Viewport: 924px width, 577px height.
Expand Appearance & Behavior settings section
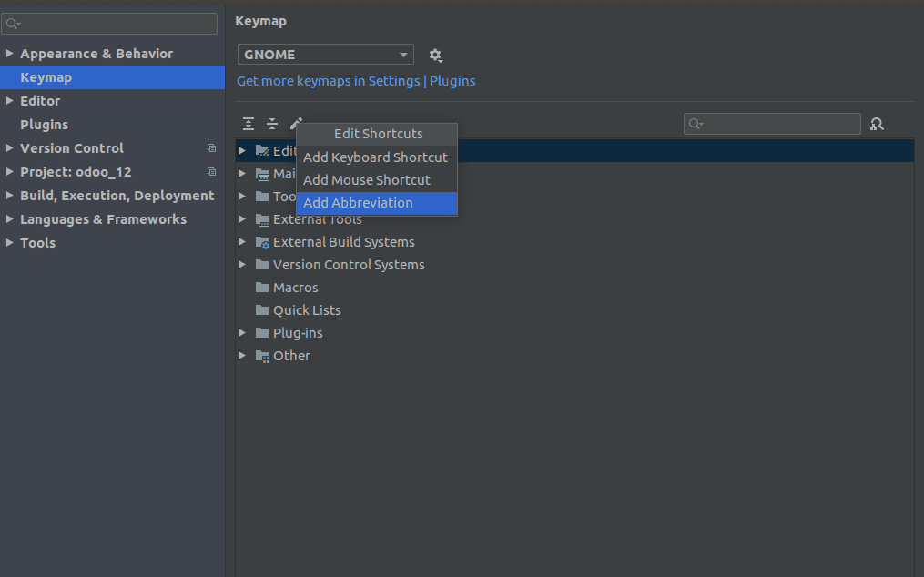click(x=9, y=53)
